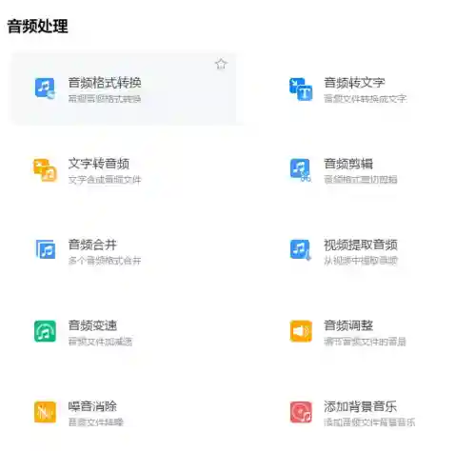
Task: Open the 音频变速 tool title
Action: (x=92, y=325)
